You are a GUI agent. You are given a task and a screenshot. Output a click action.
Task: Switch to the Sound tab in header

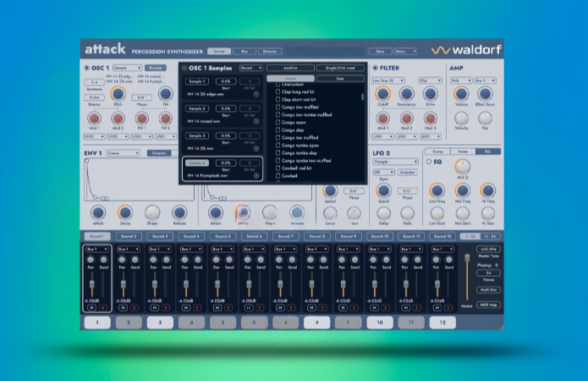[x=219, y=51]
